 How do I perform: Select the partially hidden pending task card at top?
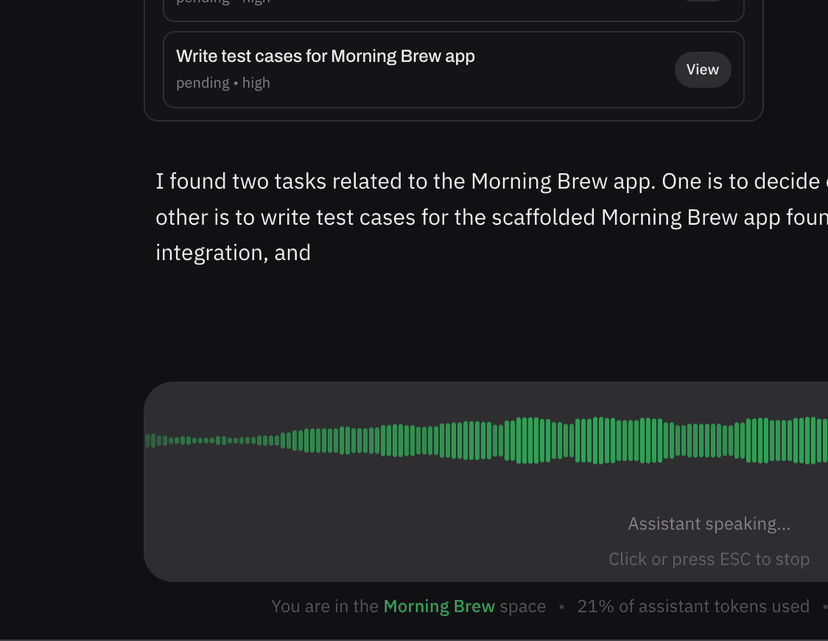point(453,8)
